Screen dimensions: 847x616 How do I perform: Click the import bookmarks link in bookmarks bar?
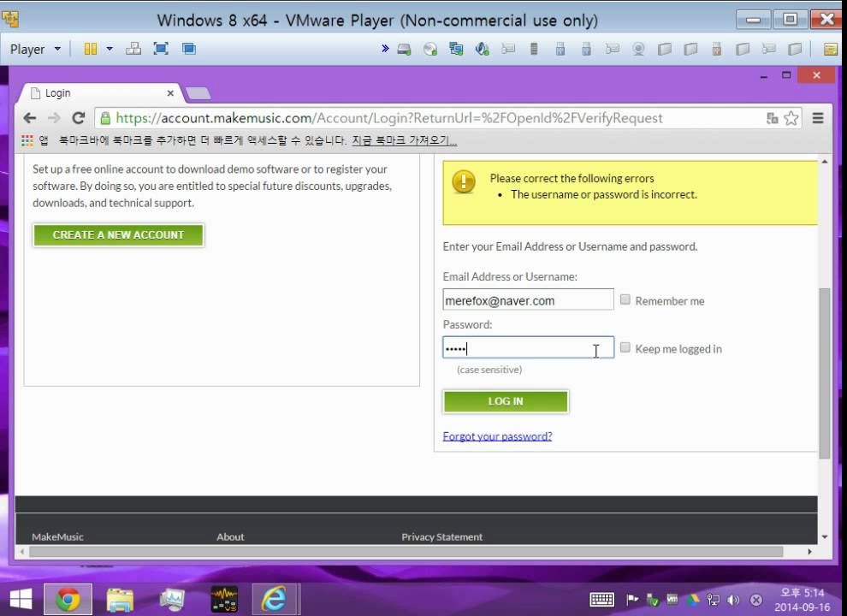point(404,140)
